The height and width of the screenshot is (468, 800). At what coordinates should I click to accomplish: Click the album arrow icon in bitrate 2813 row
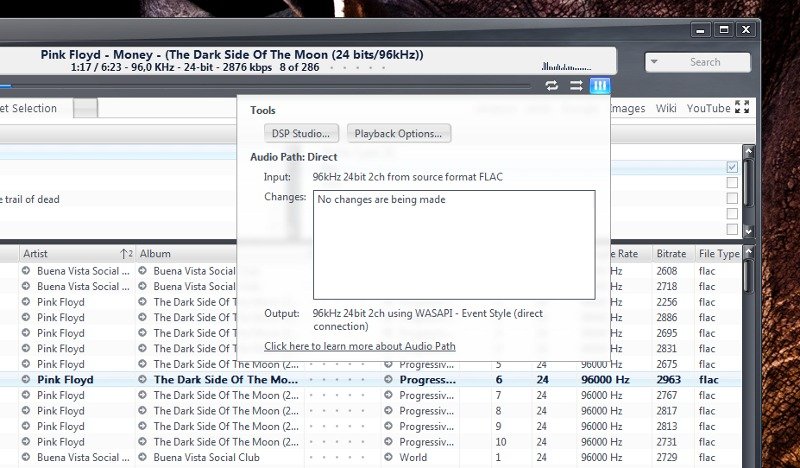tap(142, 426)
